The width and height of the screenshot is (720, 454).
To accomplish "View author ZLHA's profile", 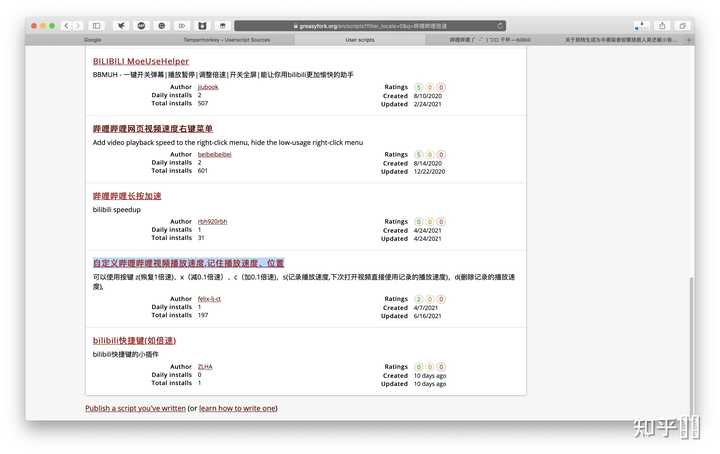I will pos(205,367).
